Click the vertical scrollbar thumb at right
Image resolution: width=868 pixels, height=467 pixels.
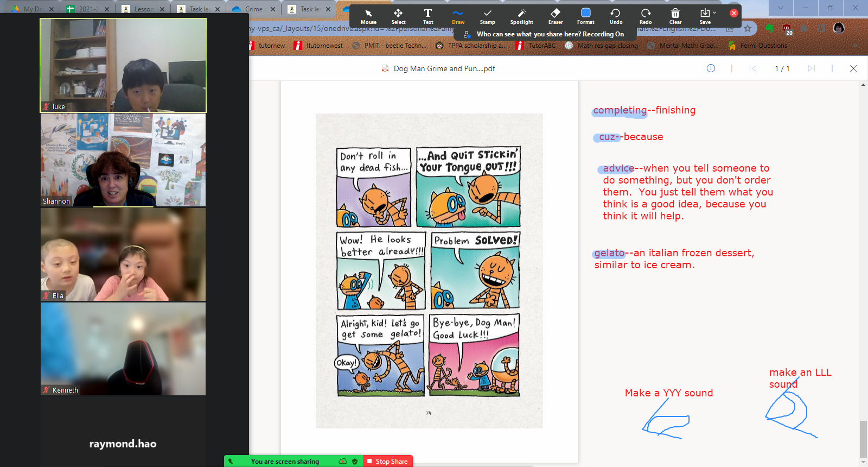(x=863, y=439)
